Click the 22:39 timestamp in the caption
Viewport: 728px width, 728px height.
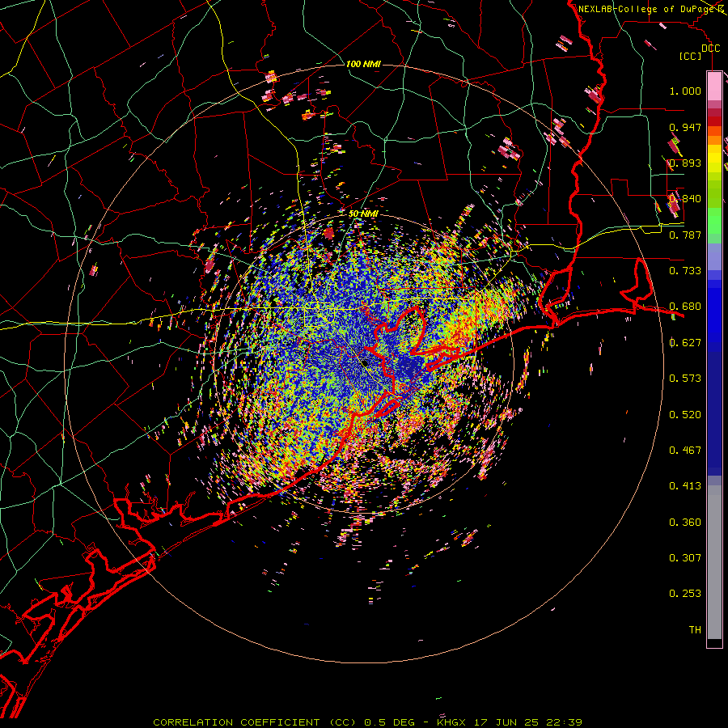564,722
